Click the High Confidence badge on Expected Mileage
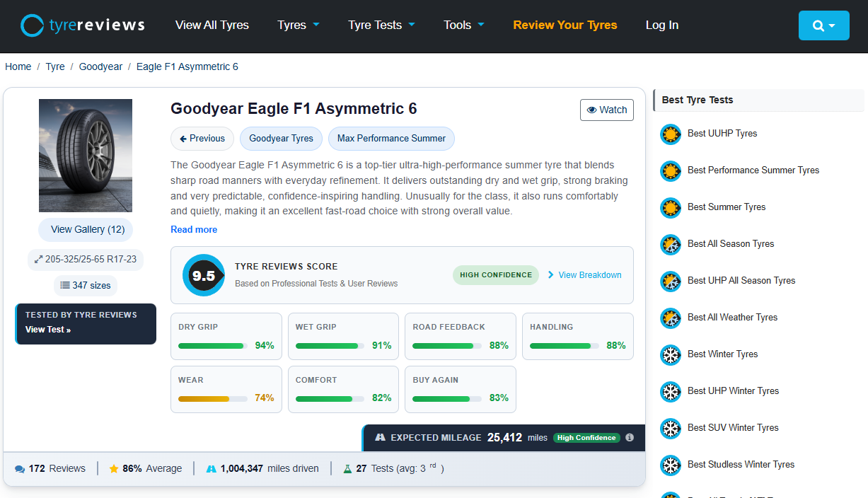868x498 pixels. [586, 438]
